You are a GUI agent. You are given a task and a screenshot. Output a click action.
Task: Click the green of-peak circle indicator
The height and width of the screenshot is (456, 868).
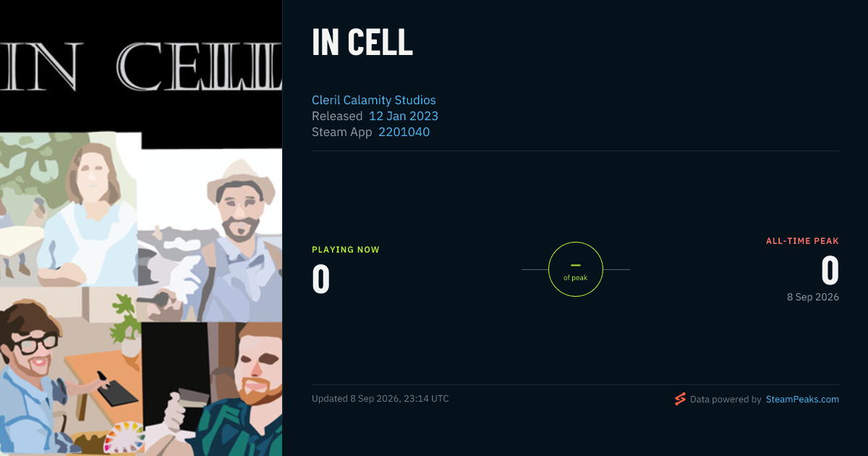click(x=575, y=269)
